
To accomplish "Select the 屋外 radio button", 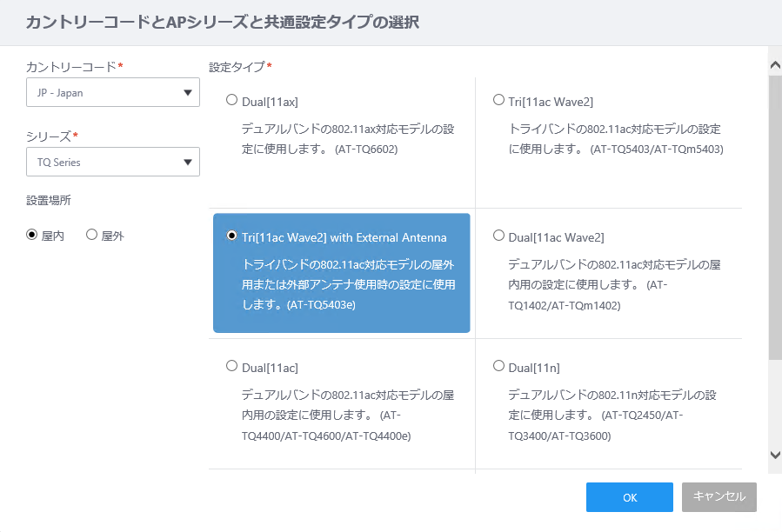I will pyautogui.click(x=91, y=235).
